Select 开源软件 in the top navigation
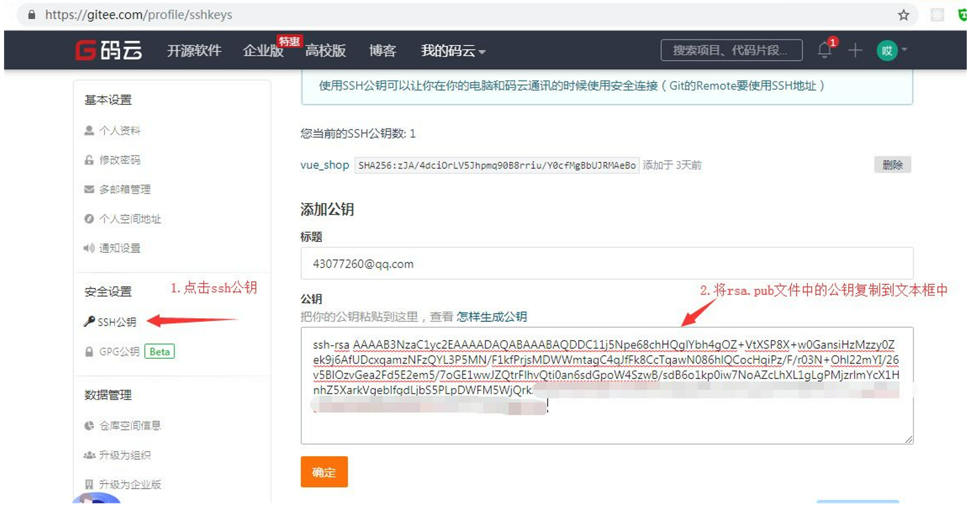This screenshot has height=532, width=980. tap(194, 50)
